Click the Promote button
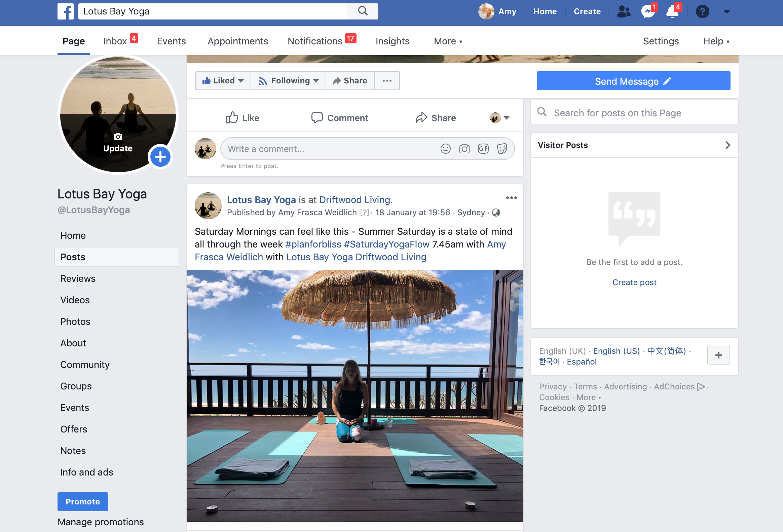 click(83, 501)
